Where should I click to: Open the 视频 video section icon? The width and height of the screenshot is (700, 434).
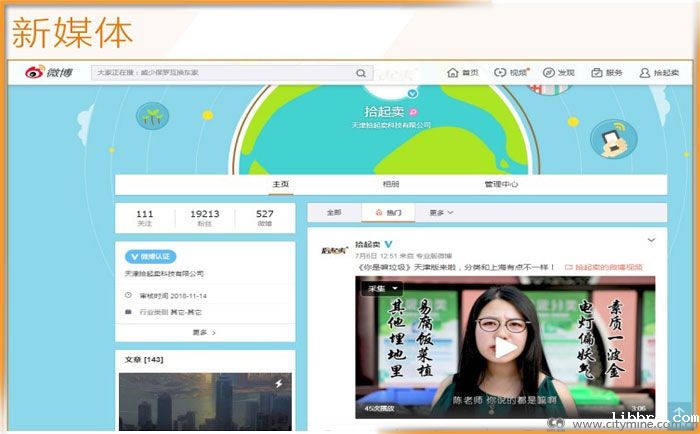[x=501, y=73]
